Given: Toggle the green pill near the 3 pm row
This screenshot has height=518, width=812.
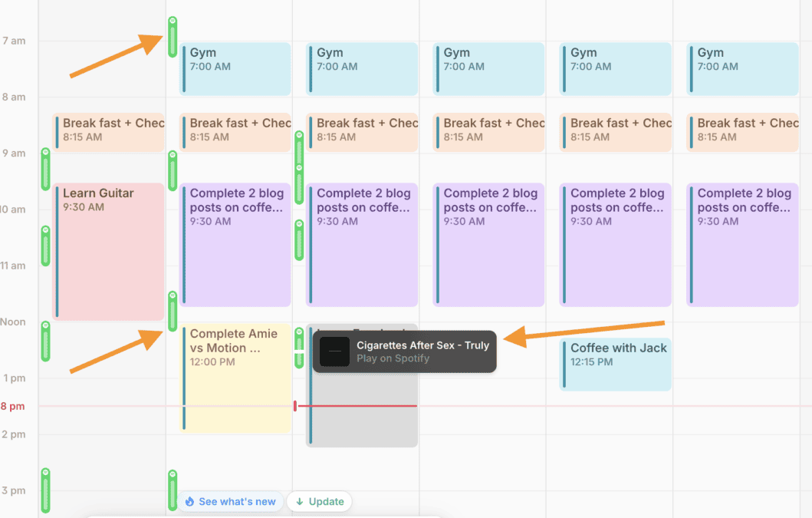Looking at the screenshot, I should tap(44, 491).
